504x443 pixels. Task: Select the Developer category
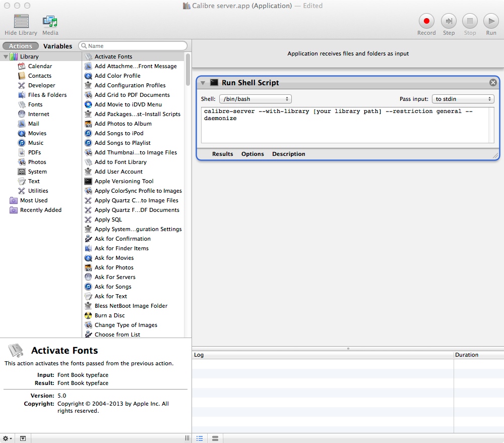[x=41, y=85]
